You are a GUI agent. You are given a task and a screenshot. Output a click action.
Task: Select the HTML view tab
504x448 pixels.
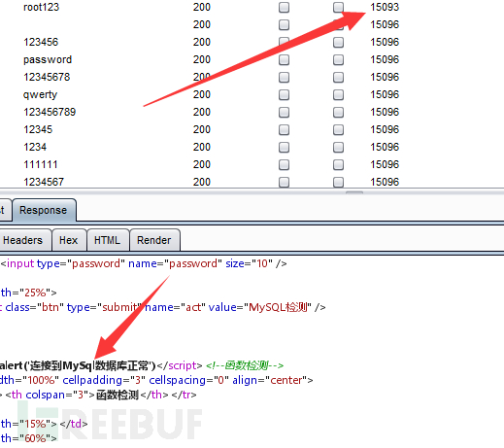point(107,240)
